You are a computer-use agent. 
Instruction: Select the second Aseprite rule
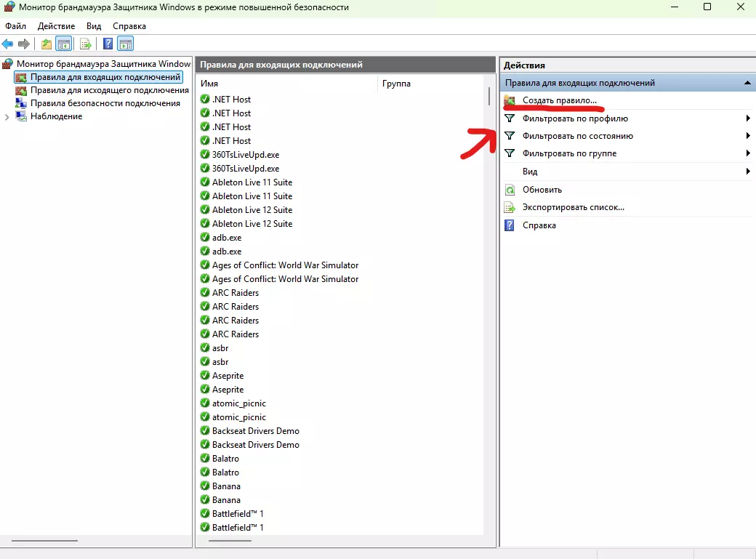point(228,390)
